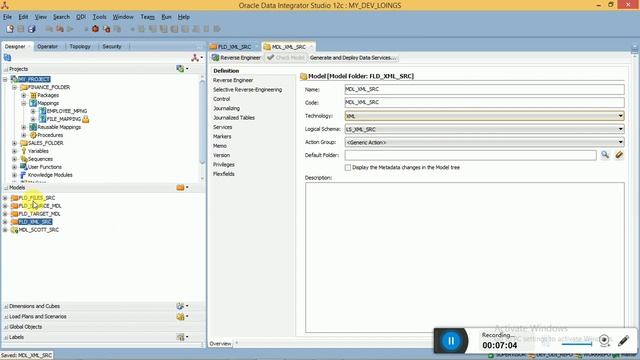Viewport: 640px width, 360px height.
Task: Switch to the Topology tab
Action: [80, 47]
